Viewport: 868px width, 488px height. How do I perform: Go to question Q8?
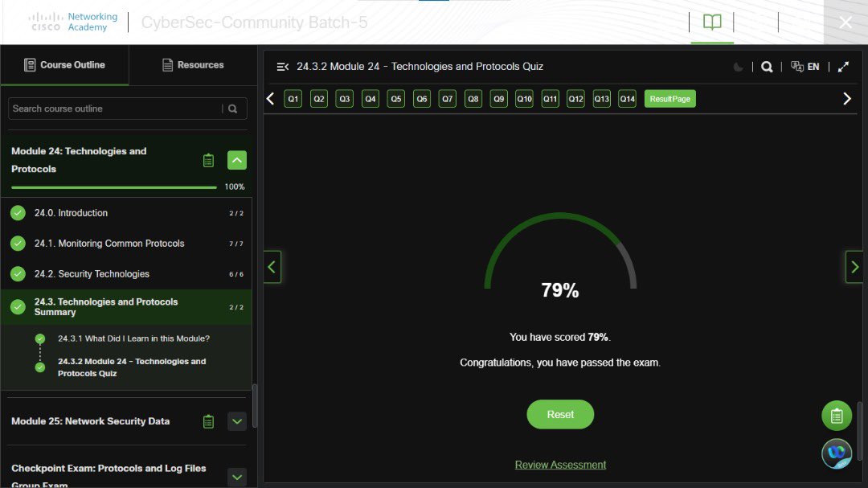coord(473,99)
